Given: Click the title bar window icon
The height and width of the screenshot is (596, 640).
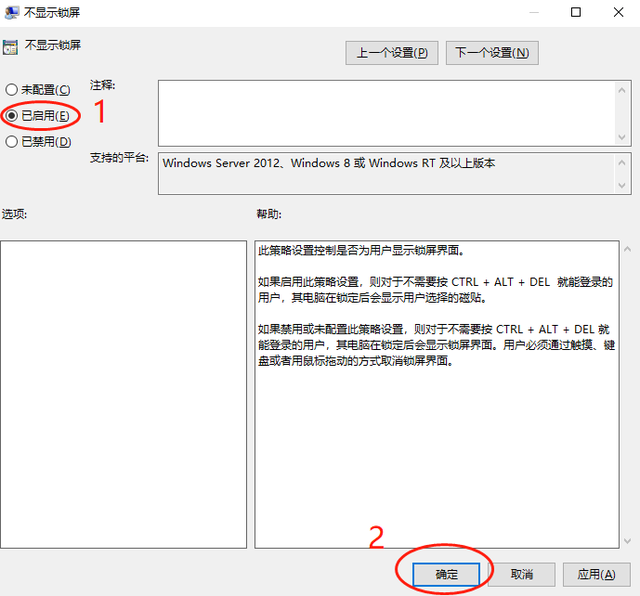Looking at the screenshot, I should point(11,13).
